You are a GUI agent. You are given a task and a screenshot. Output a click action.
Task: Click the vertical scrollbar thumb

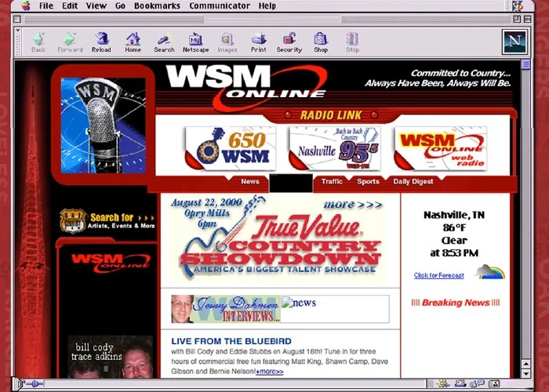[526, 64]
